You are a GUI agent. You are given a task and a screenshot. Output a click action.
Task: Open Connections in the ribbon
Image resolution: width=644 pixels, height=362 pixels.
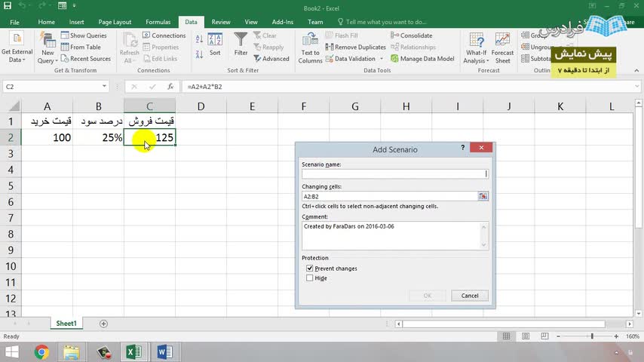click(x=164, y=35)
